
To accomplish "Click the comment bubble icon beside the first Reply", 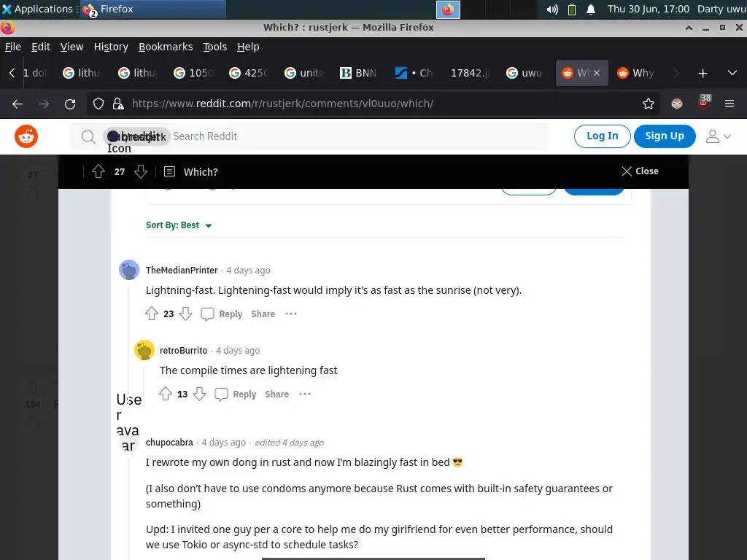I will pyautogui.click(x=207, y=314).
